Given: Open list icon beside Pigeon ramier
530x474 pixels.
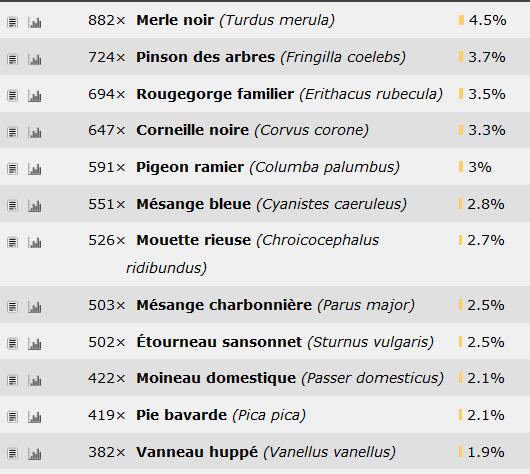Looking at the screenshot, I should point(13,169).
